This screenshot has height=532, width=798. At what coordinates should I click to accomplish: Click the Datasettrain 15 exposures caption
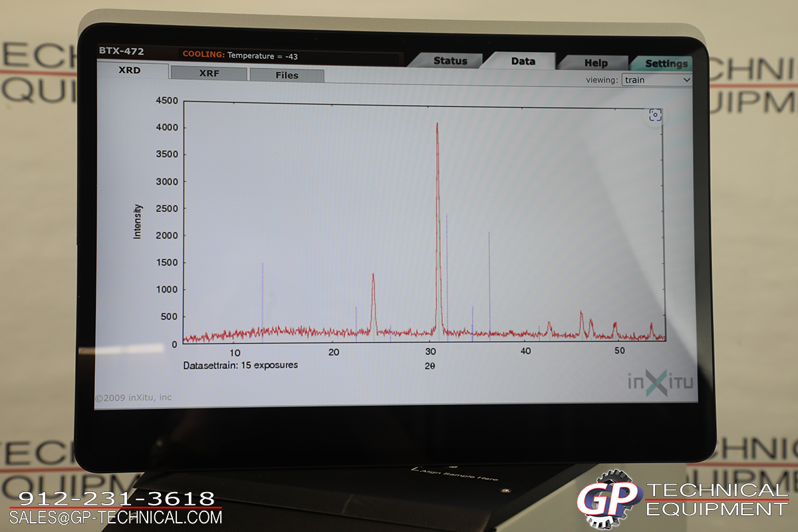click(241, 365)
